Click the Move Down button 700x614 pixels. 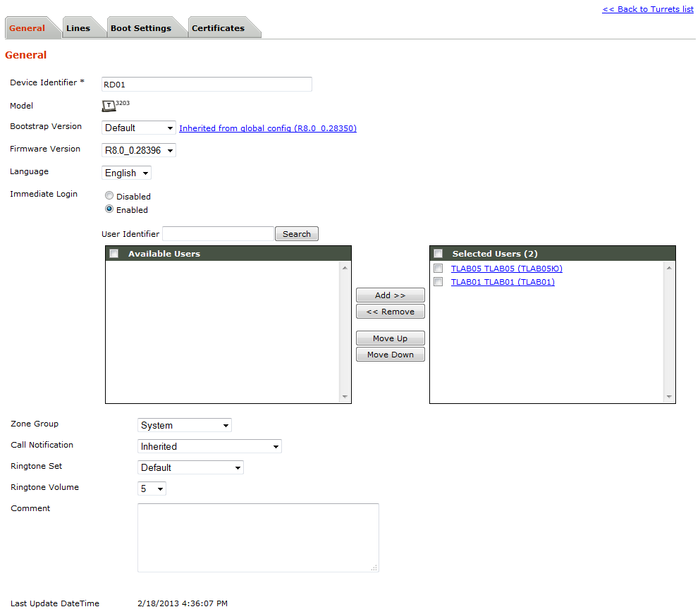390,355
